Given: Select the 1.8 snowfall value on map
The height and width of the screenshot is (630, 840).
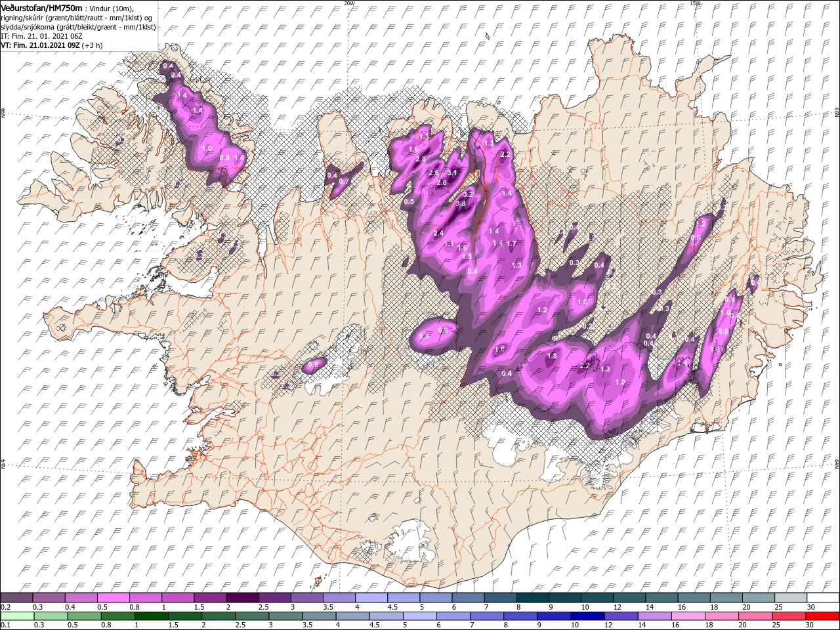Looking at the screenshot, I should tap(552, 356).
